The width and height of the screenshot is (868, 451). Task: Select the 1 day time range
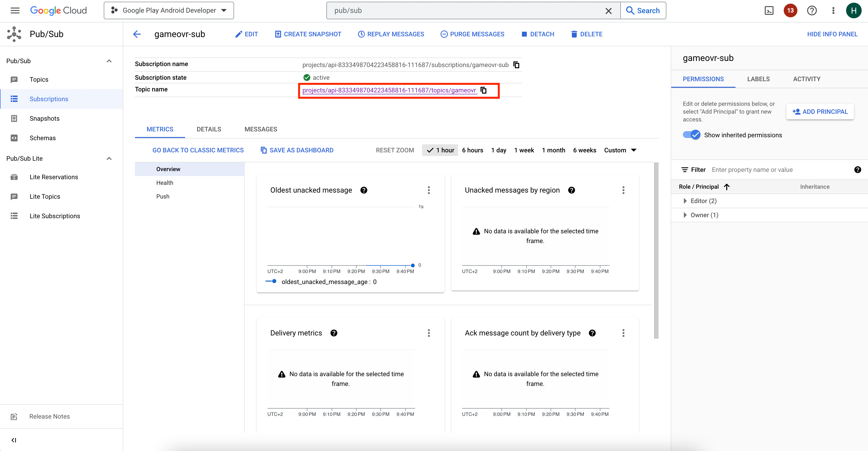click(499, 150)
